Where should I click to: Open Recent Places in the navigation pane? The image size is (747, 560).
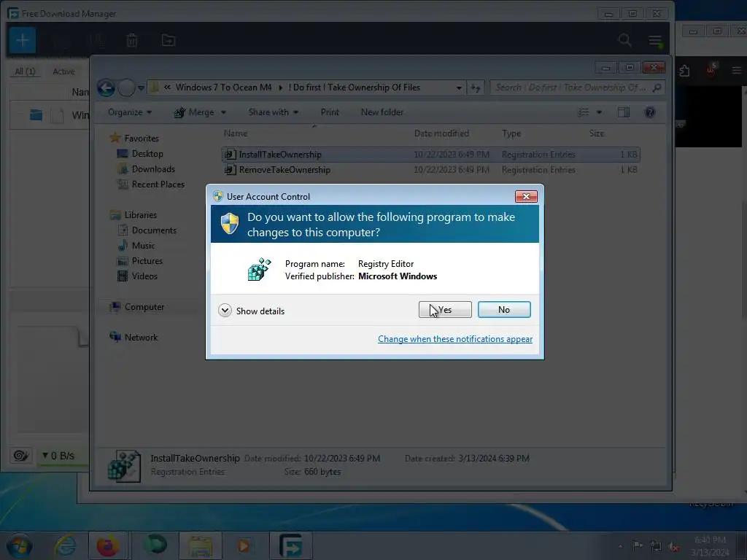(158, 184)
